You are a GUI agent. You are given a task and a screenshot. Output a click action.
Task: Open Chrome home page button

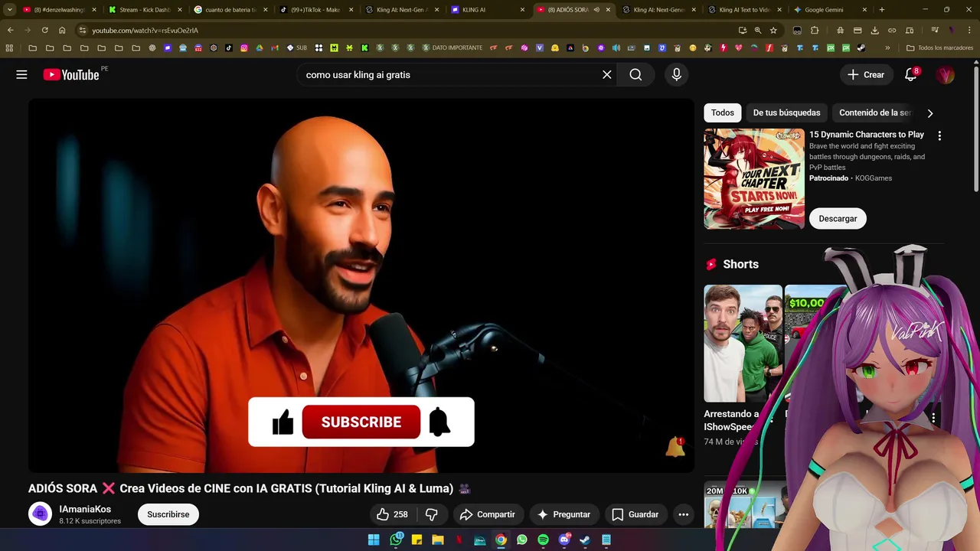[x=62, y=30]
